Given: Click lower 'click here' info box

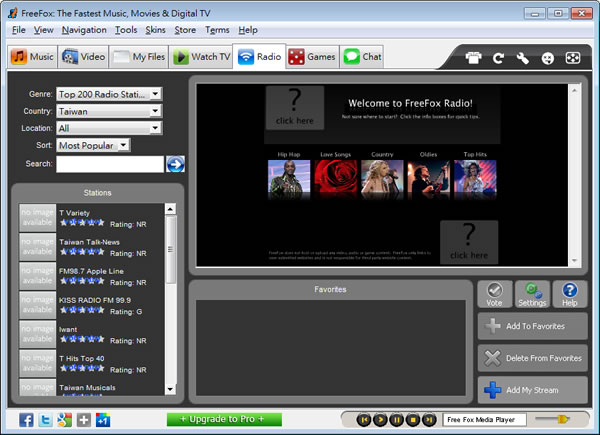Looking at the screenshot, I should tap(469, 242).
